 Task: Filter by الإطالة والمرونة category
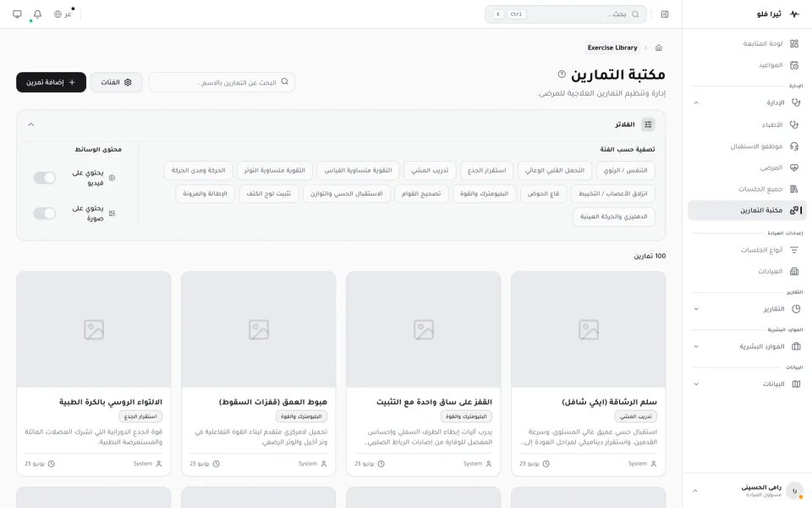[x=205, y=193]
